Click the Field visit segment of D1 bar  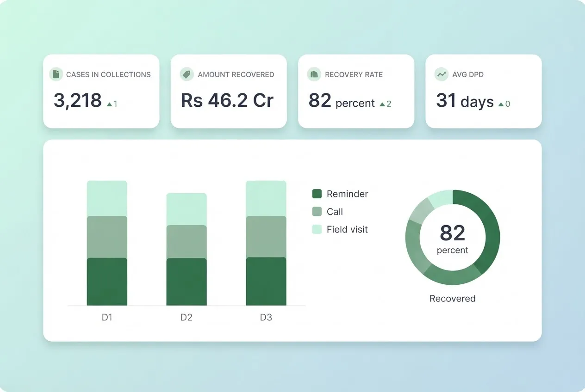click(107, 198)
